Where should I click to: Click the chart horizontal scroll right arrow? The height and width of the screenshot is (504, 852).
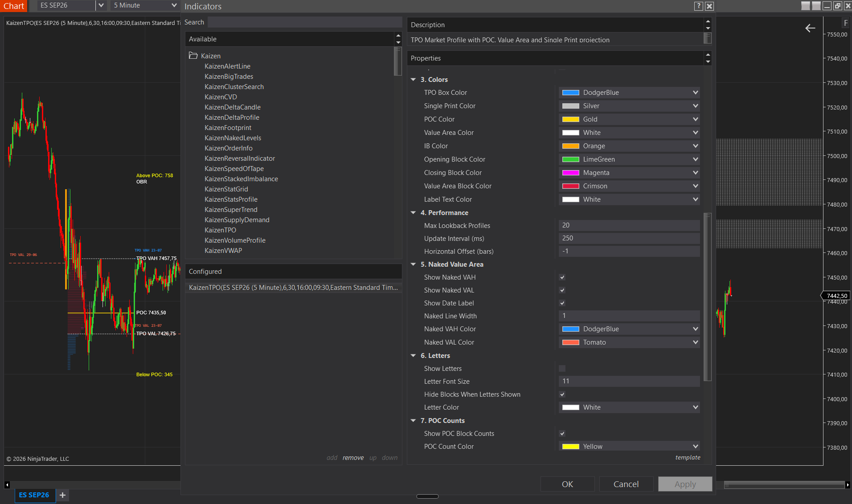click(848, 485)
